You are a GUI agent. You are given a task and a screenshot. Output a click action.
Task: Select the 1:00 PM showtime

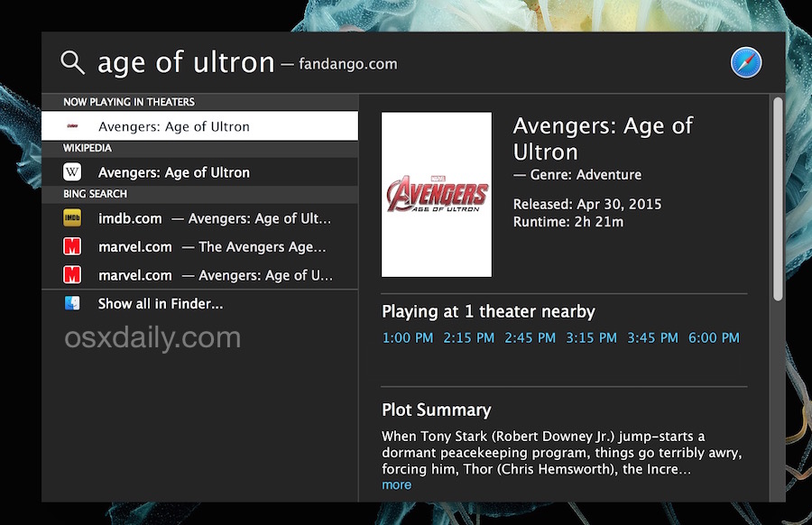[407, 337]
